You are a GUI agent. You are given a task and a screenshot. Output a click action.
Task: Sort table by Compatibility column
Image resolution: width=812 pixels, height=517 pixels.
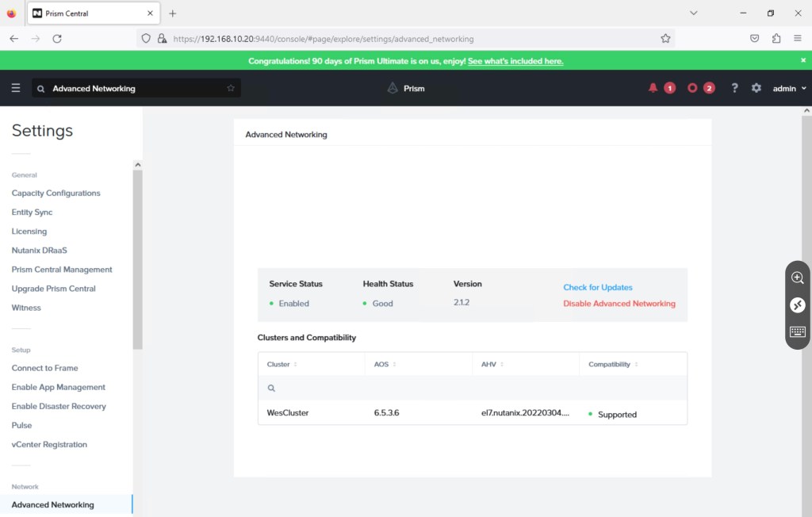click(x=636, y=364)
